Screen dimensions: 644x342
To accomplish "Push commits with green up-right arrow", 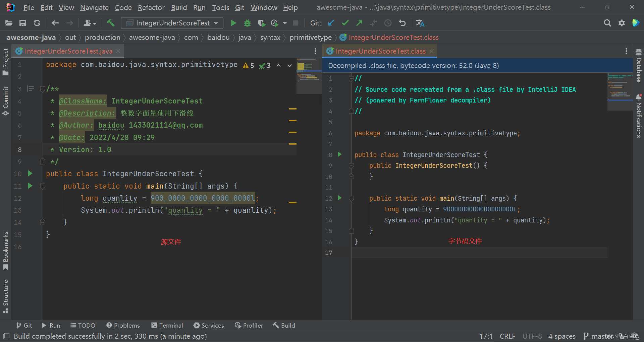I will point(359,23).
